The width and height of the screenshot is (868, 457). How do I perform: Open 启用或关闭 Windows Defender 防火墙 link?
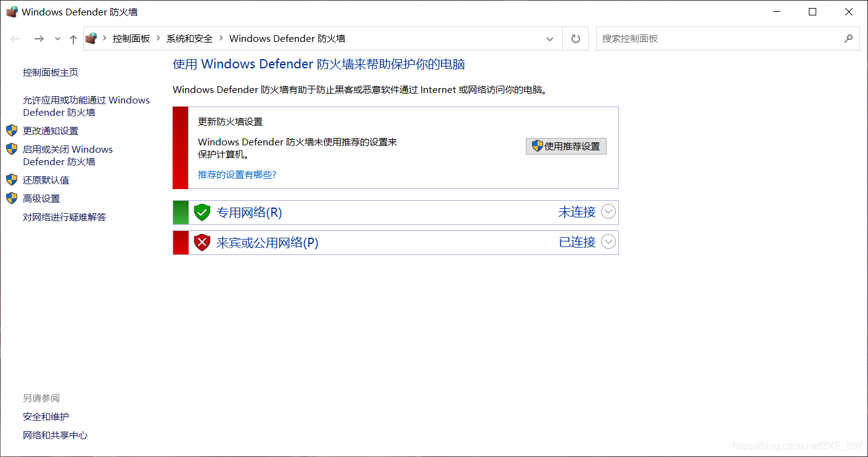point(68,155)
